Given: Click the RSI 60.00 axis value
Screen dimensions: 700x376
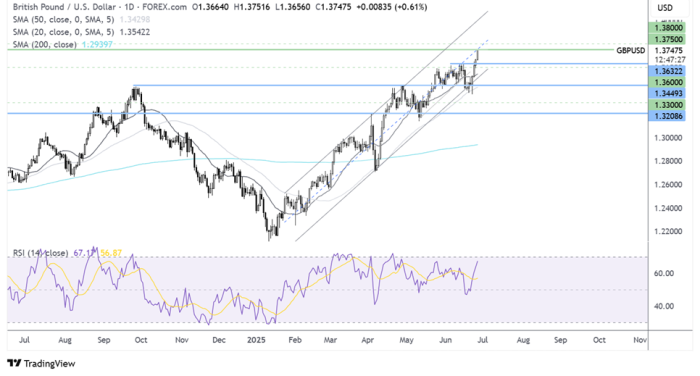Looking at the screenshot, I should 664,273.
